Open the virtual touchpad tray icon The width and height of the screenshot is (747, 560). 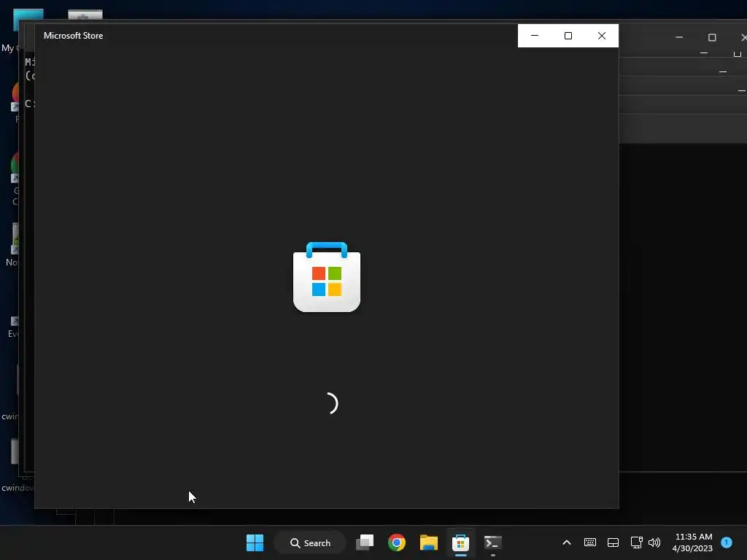613,542
